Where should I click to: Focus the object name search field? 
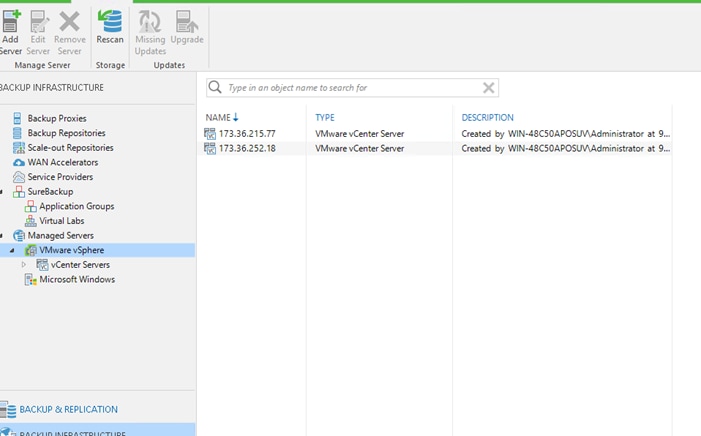pos(352,88)
